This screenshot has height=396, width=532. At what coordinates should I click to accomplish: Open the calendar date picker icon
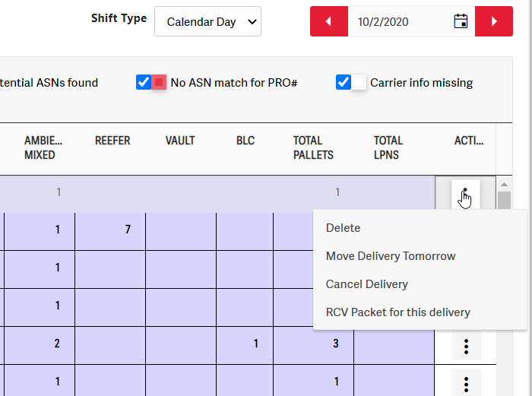point(461,21)
